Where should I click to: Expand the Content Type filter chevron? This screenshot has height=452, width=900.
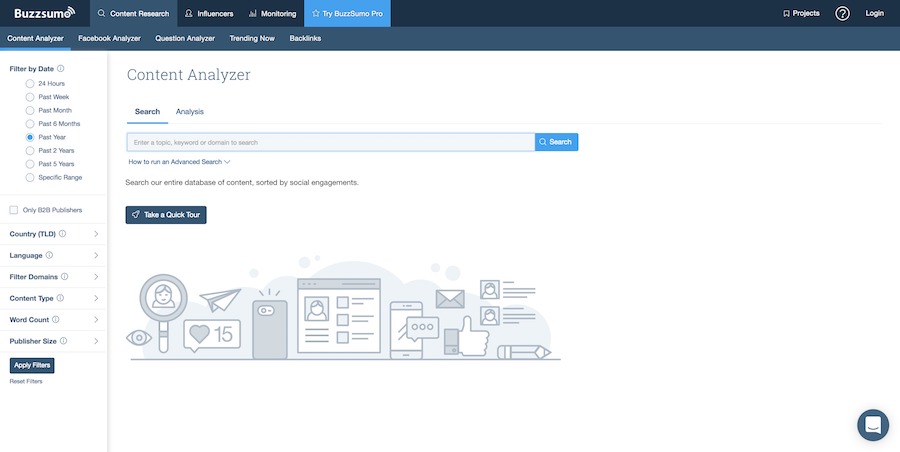(x=96, y=298)
